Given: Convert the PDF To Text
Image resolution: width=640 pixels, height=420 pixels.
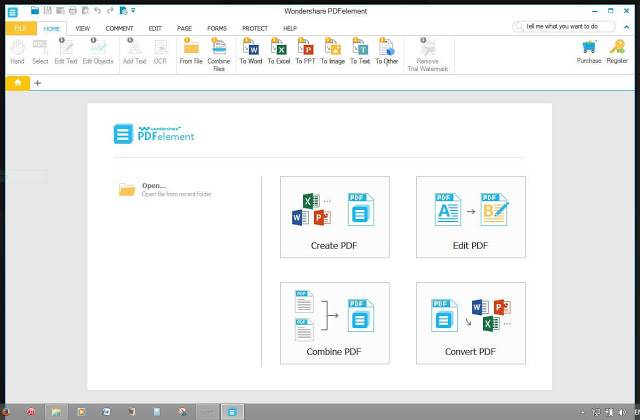Looking at the screenshot, I should point(360,52).
